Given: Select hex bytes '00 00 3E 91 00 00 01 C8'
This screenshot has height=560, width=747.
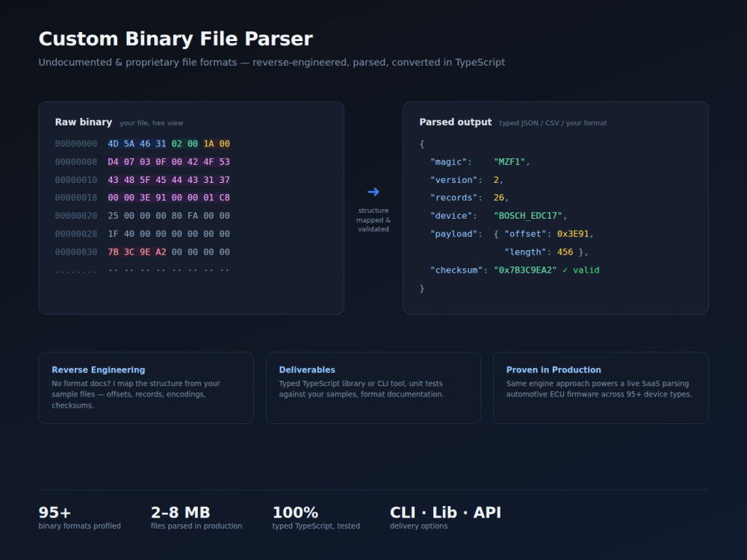Looking at the screenshot, I should (169, 198).
